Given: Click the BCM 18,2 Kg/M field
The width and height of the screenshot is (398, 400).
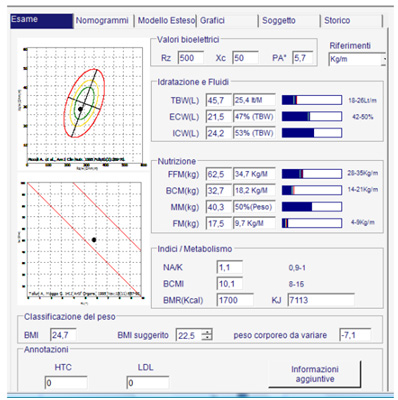Looking at the screenshot, I should 254,190.
